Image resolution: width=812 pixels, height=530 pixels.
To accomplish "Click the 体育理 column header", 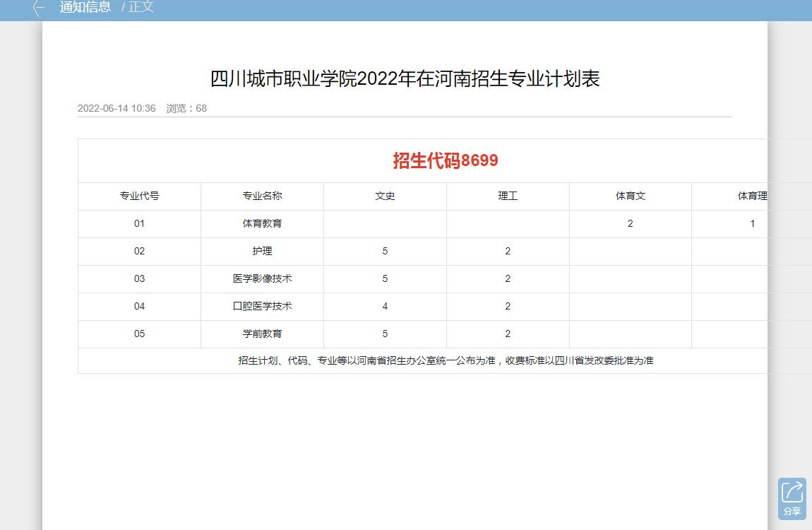I will point(753,196).
